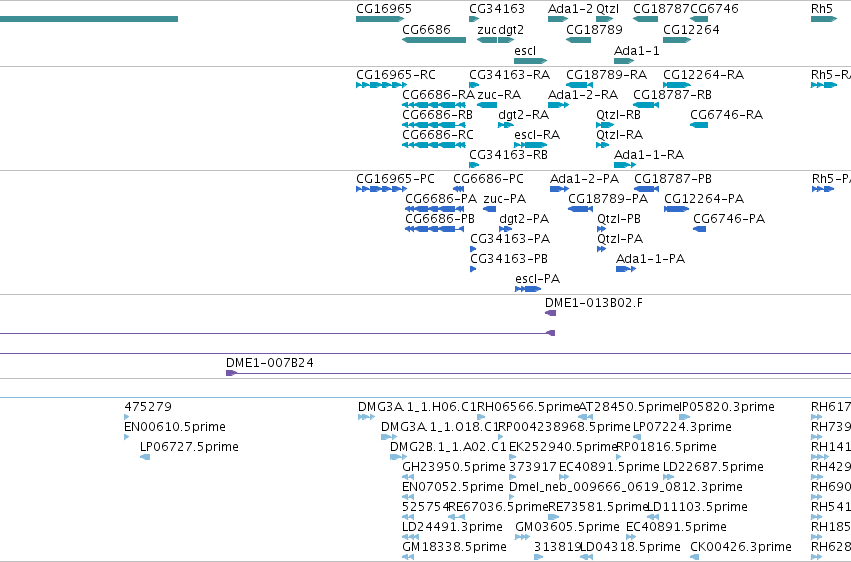Select the CG6746-RA transcript label
Viewport: 851px width, 562px height.
coord(726,115)
